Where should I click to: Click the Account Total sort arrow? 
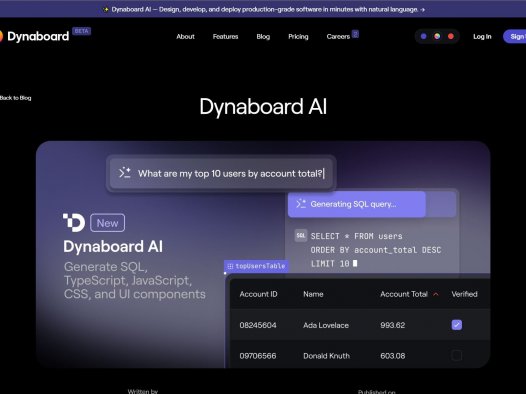tap(436, 294)
